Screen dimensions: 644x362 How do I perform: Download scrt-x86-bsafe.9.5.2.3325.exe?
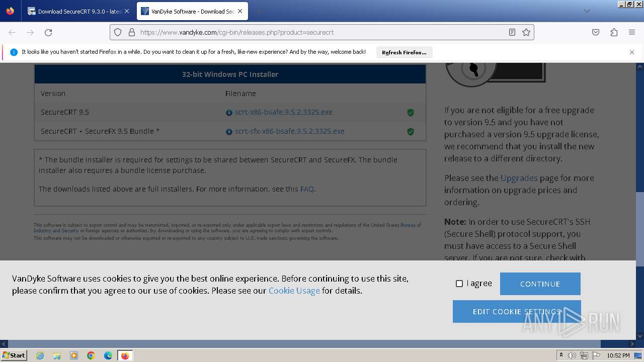(x=283, y=112)
